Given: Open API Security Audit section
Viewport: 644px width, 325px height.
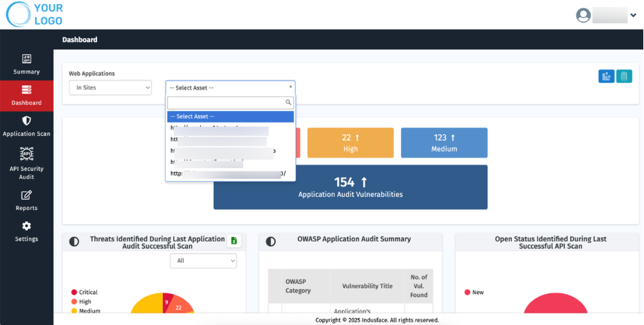Looking at the screenshot, I should [x=26, y=163].
